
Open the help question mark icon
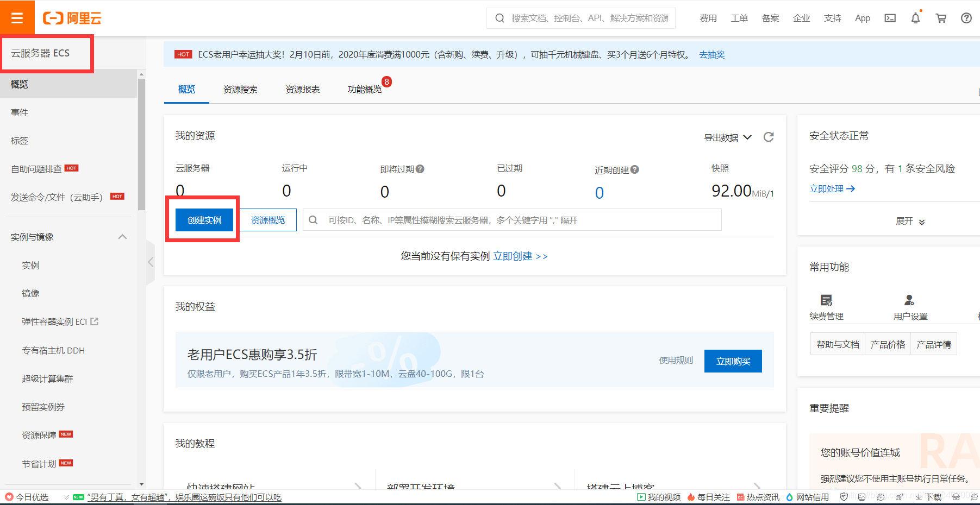point(966,18)
